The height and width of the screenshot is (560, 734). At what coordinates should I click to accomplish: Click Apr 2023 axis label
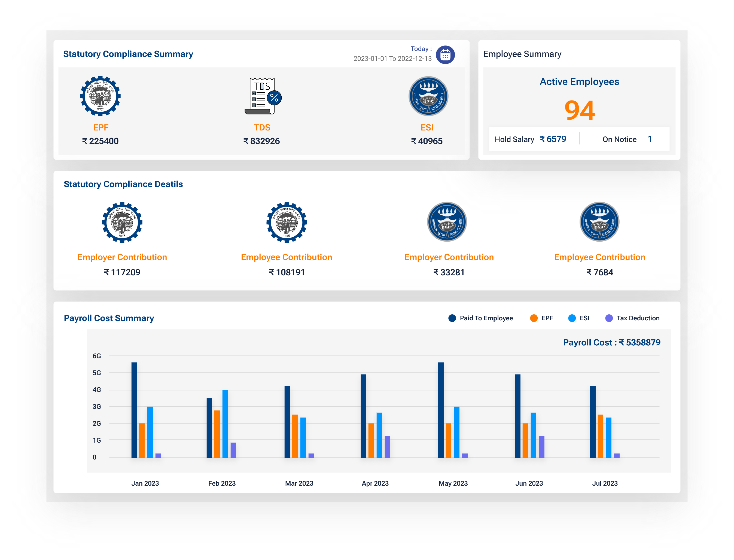click(x=375, y=483)
